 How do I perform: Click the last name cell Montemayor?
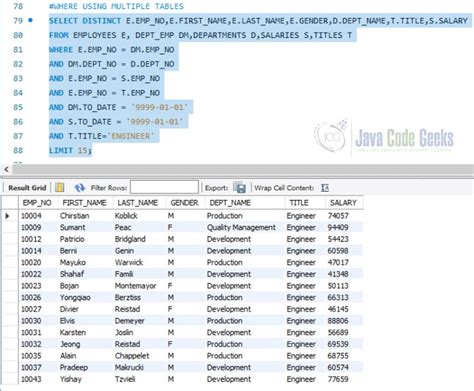(135, 286)
